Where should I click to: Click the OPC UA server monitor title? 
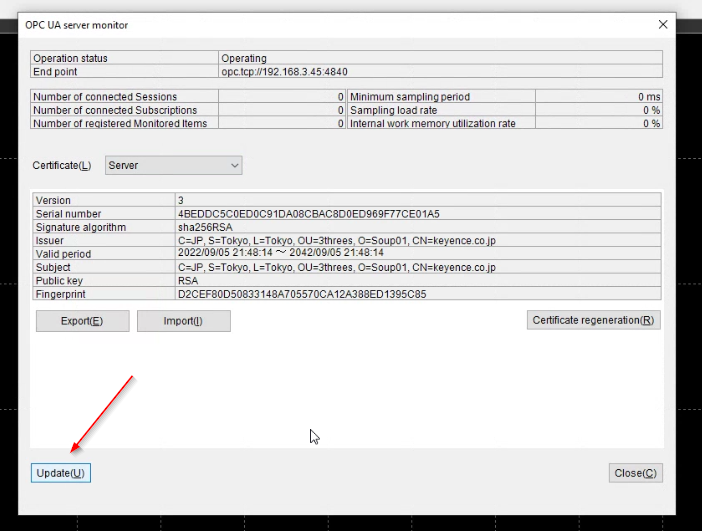pyautogui.click(x=77, y=25)
